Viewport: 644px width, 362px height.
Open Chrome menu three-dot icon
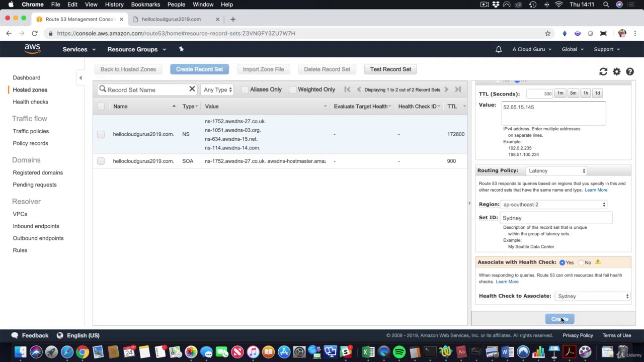tap(635, 33)
